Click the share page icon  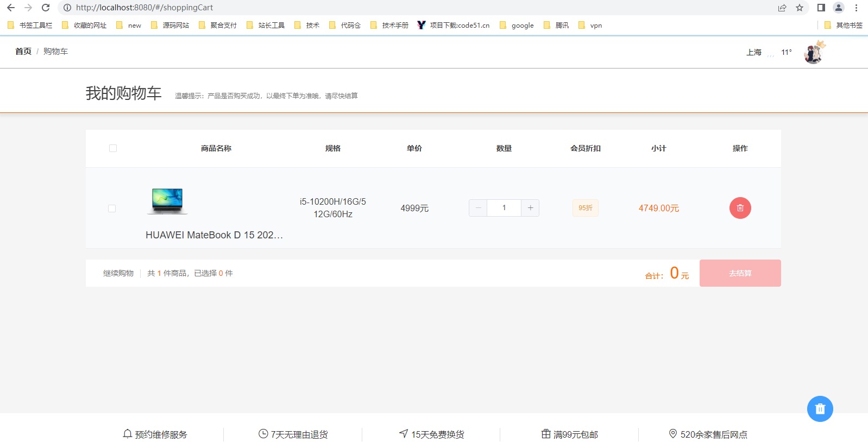782,8
